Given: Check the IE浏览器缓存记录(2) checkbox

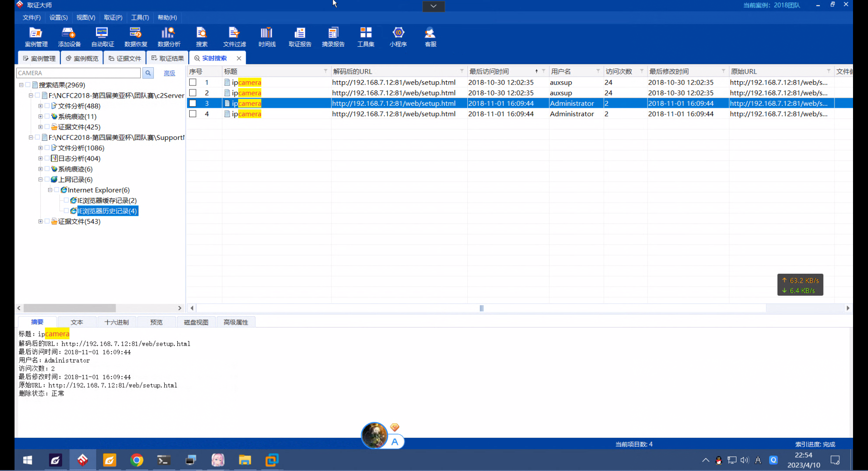Looking at the screenshot, I should coord(66,200).
